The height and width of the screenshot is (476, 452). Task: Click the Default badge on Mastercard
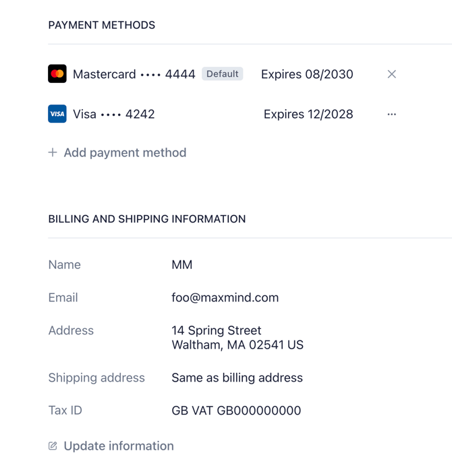[223, 74]
